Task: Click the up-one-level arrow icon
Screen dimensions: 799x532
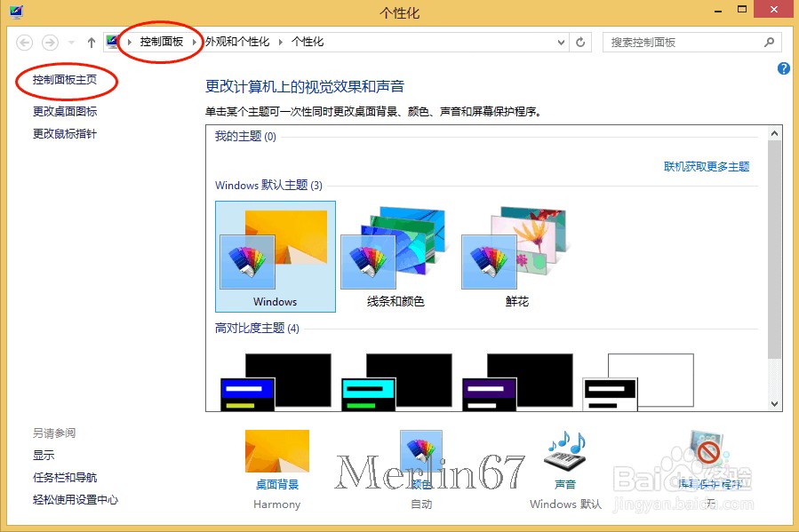Action: 91,41
